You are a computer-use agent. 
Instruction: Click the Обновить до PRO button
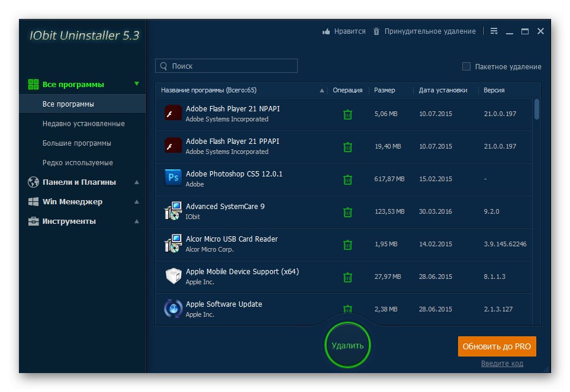pos(497,346)
